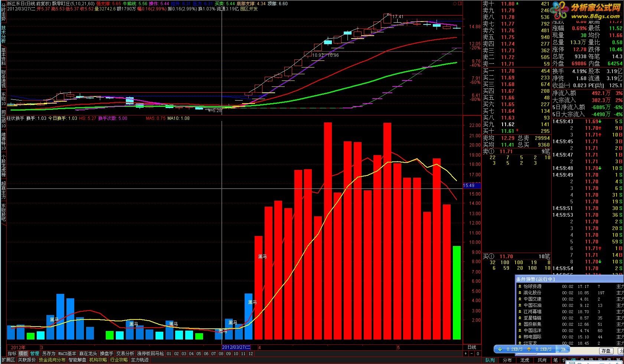The image size is (624, 364).
Task: Switch to the 笔 tab
Action: pyautogui.click(x=555, y=360)
